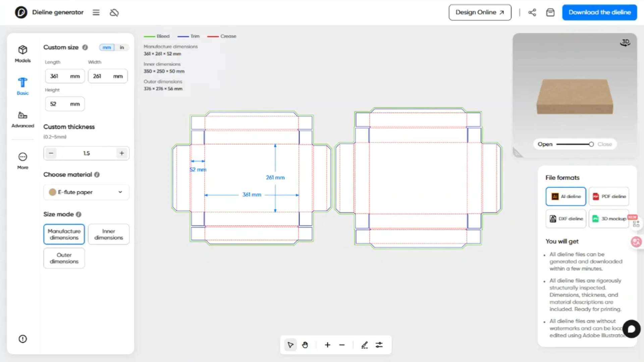This screenshot has width=644, height=362.
Task: Click the Length input field
Action: click(x=65, y=76)
